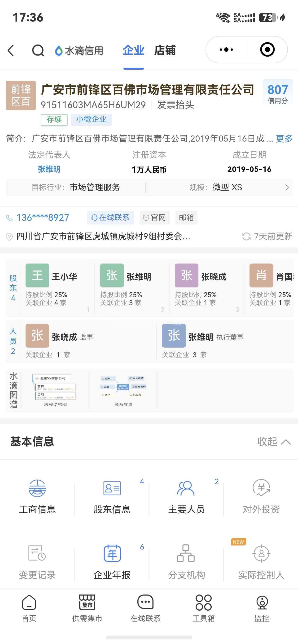The width and height of the screenshot is (298, 644).
Task: Tap the 发票抬头 link
Action: (x=175, y=105)
